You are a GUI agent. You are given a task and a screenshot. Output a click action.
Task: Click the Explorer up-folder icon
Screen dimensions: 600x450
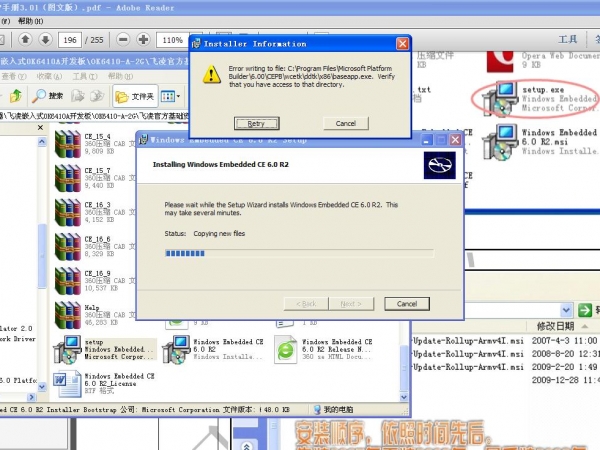pyautogui.click(x=17, y=96)
